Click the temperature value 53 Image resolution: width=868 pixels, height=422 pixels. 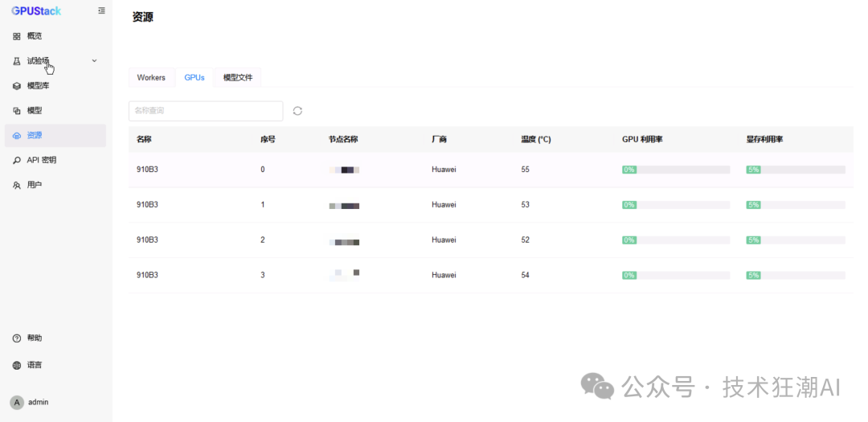[x=526, y=205]
